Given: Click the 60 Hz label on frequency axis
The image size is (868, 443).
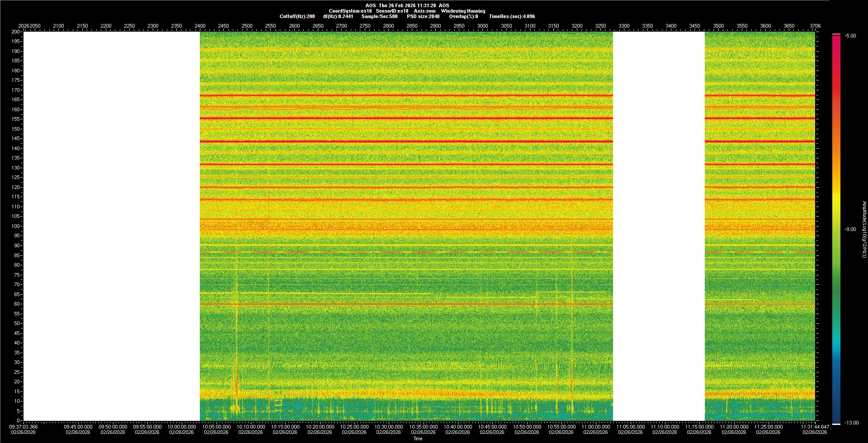Looking at the screenshot, I should (17, 304).
